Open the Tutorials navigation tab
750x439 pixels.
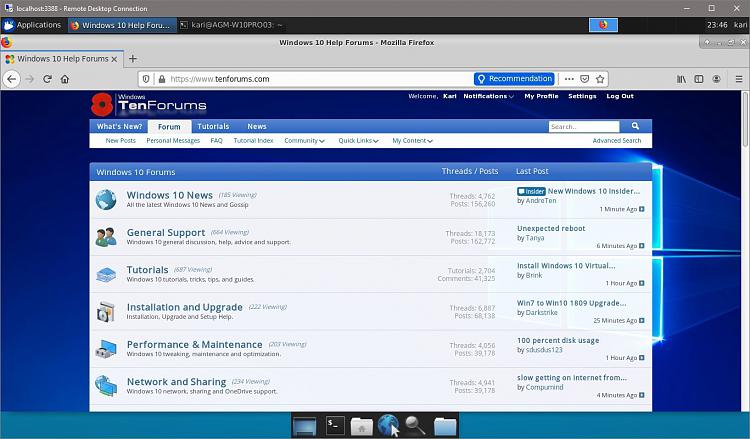[213, 126]
